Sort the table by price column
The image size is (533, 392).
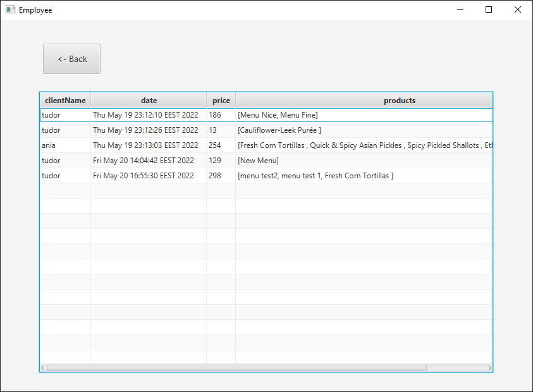pos(221,100)
